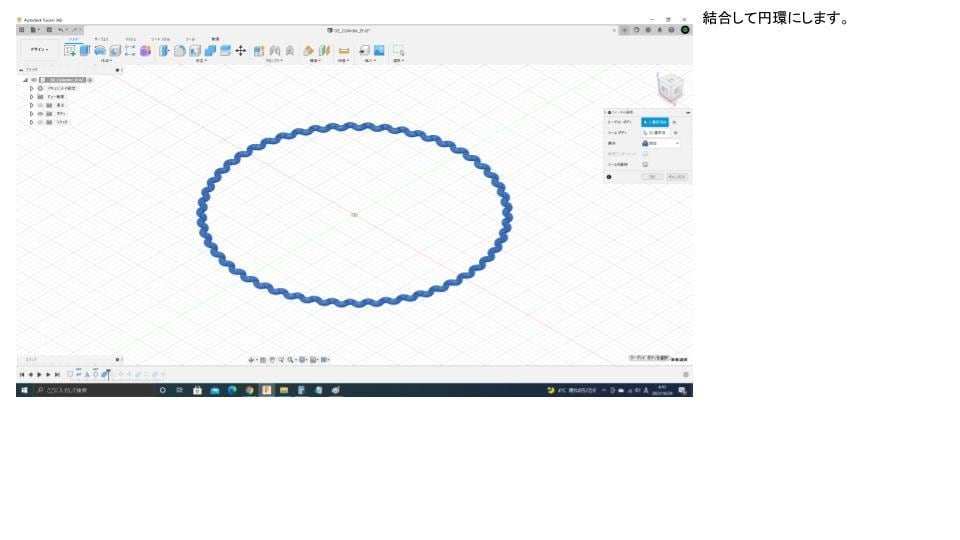Viewport: 960px width, 540px height.
Task: Select the Offset Plane construct tool
Action: click(309, 51)
